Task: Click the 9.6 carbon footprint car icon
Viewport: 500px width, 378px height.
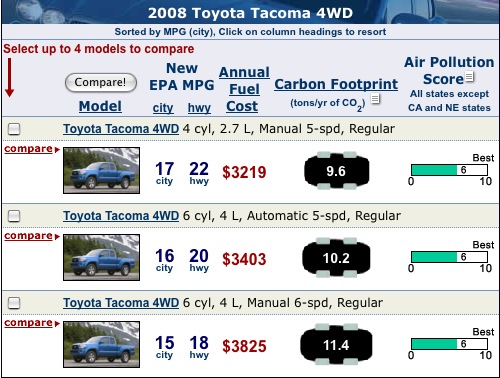Action: coord(336,171)
